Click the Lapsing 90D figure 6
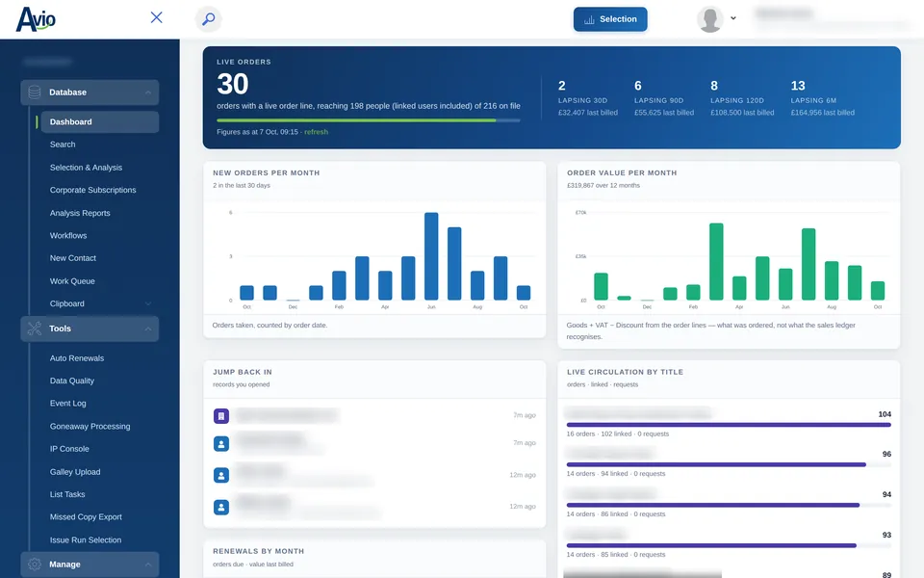This screenshot has height=578, width=924. 637,86
